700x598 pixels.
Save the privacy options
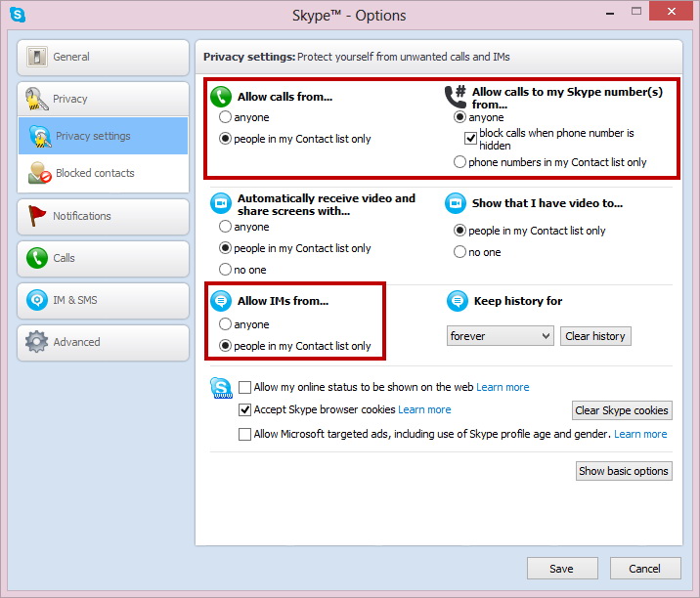pos(562,568)
